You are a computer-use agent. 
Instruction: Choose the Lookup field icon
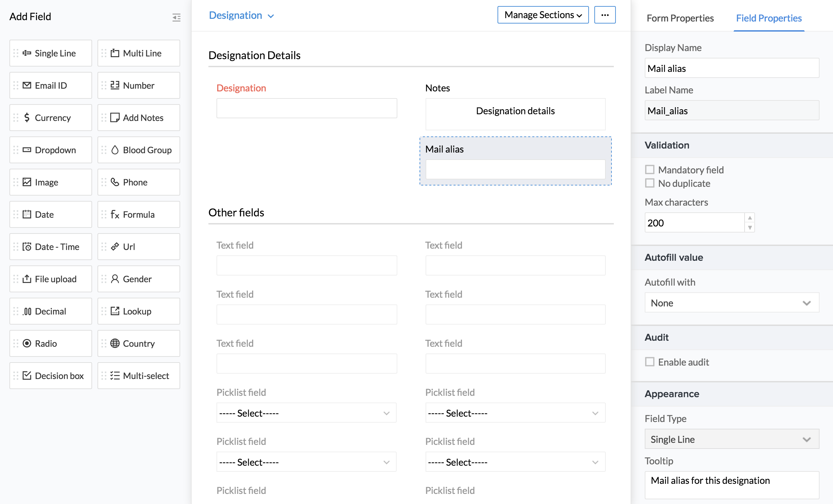115,311
